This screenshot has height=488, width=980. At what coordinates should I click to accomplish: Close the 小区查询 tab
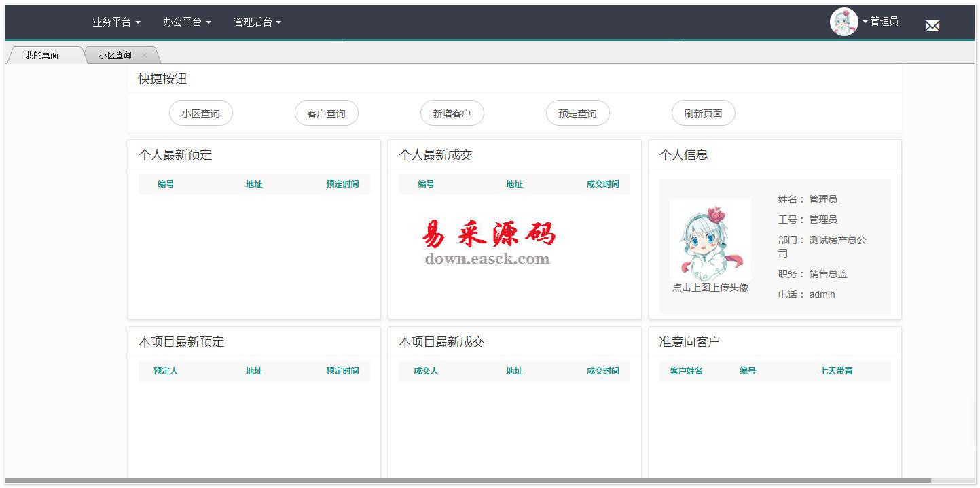[144, 56]
